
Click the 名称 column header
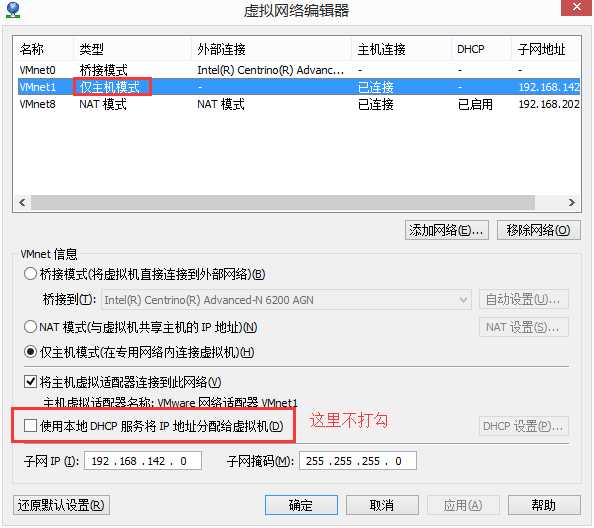point(44,49)
